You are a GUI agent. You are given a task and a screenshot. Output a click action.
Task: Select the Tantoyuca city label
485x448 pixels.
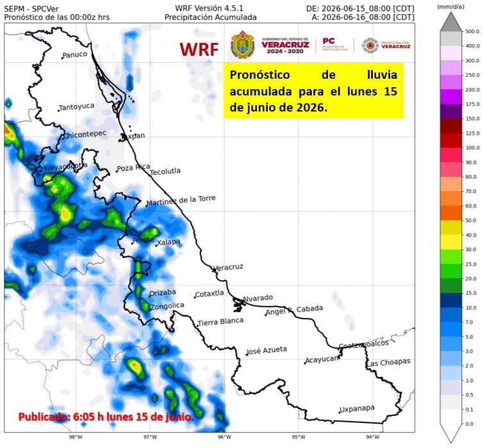76,107
